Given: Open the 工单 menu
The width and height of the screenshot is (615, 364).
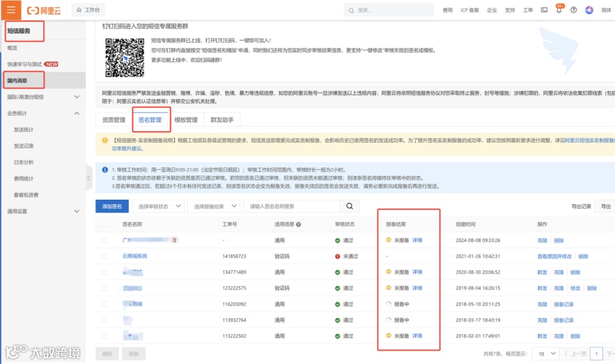Looking at the screenshot, I should point(528,10).
